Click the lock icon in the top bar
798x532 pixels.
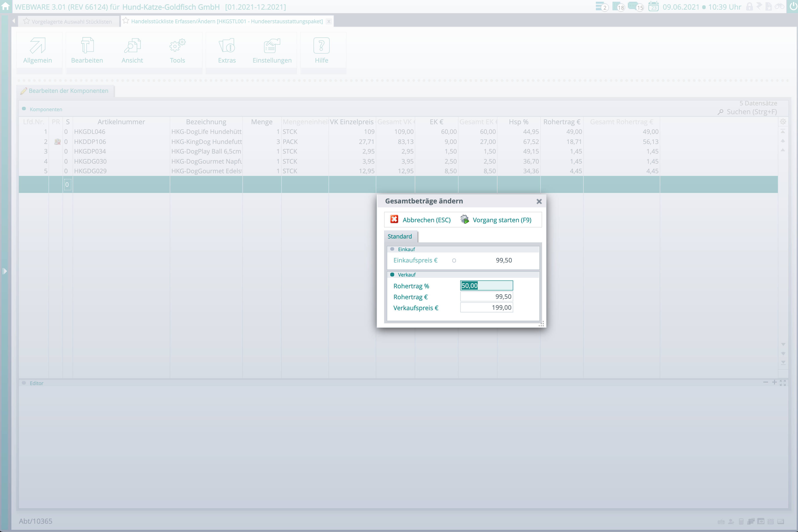(x=749, y=6)
